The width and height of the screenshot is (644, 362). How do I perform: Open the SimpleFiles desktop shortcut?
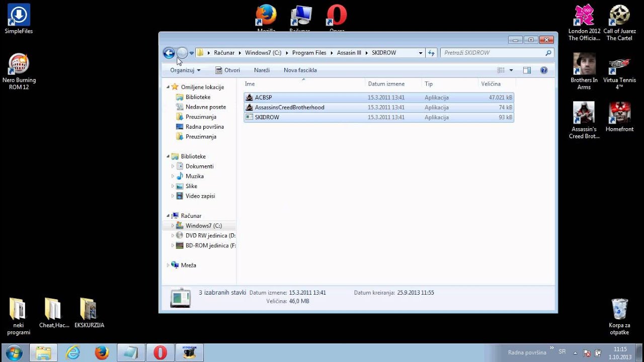pyautogui.click(x=19, y=20)
